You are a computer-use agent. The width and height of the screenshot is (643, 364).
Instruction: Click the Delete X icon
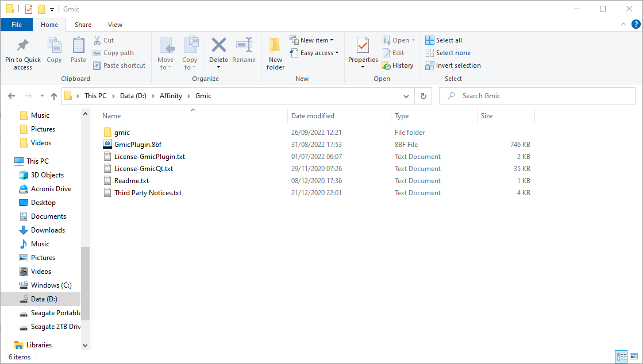coord(218,45)
